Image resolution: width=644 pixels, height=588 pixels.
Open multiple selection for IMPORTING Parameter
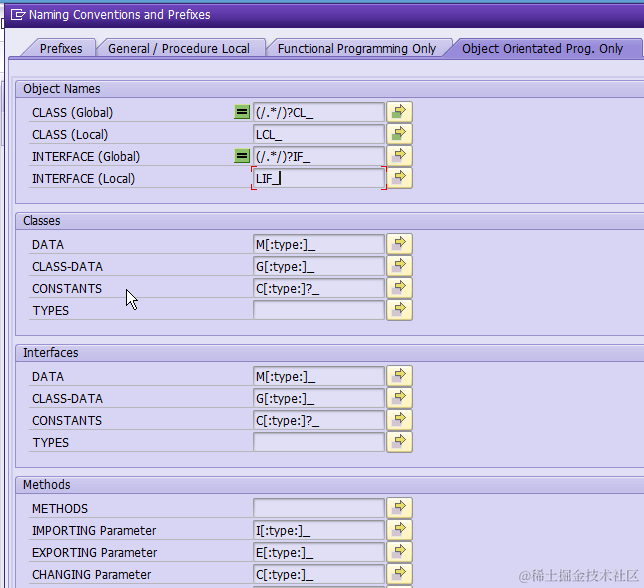[x=399, y=530]
